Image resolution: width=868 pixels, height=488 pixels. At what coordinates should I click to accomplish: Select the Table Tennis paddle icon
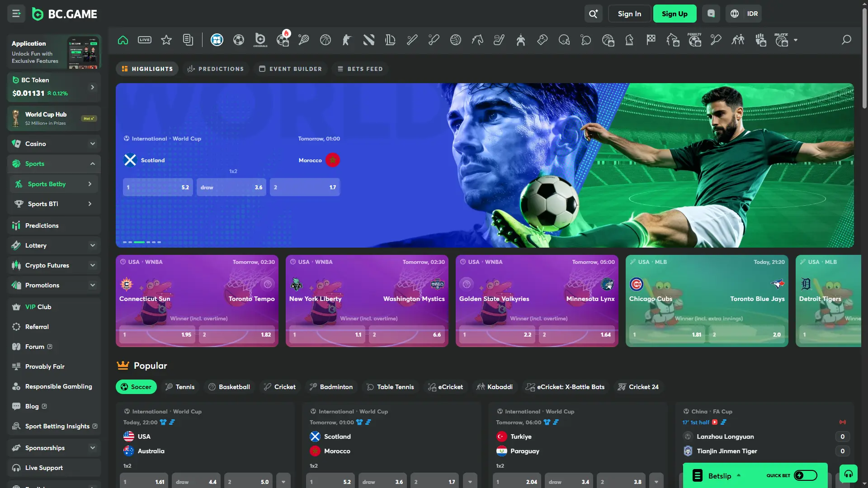(x=586, y=40)
